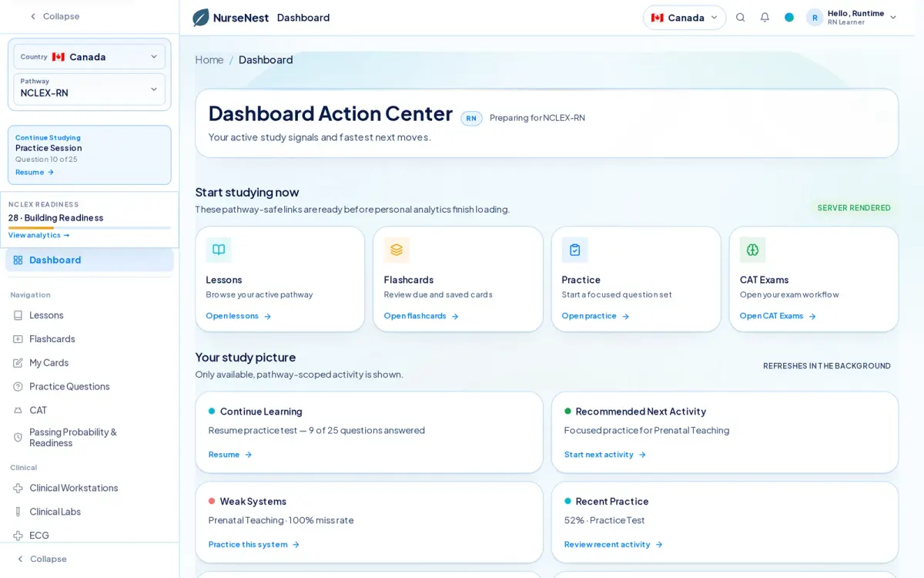Viewport: 924px width, 578px height.
Task: Open the Country Canada dropdown in sidebar
Action: (89, 57)
